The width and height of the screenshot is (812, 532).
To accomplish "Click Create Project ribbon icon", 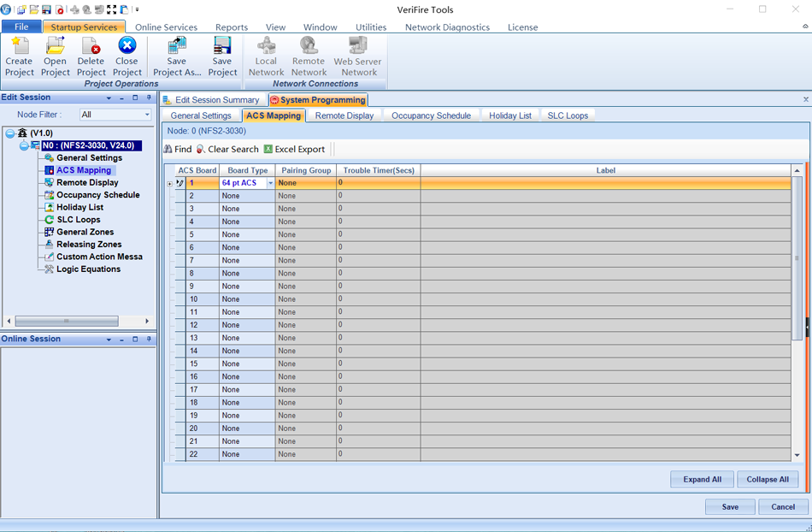I will coord(20,45).
